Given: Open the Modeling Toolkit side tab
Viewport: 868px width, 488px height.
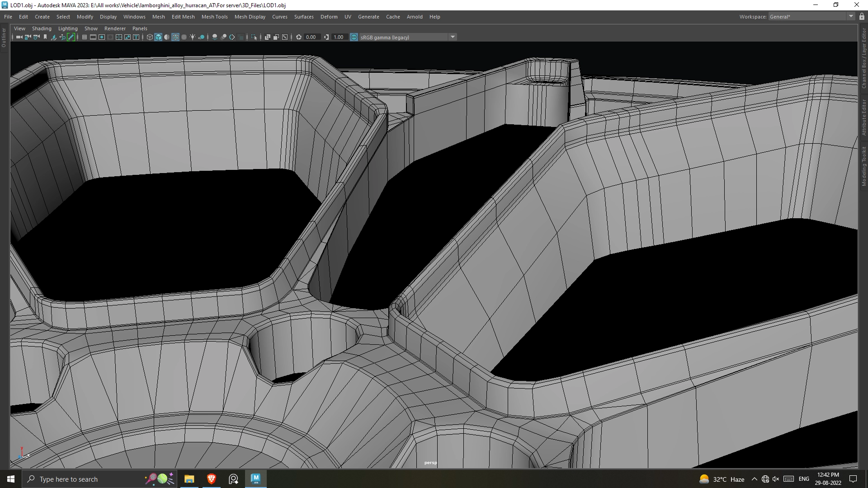Looking at the screenshot, I should [863, 166].
